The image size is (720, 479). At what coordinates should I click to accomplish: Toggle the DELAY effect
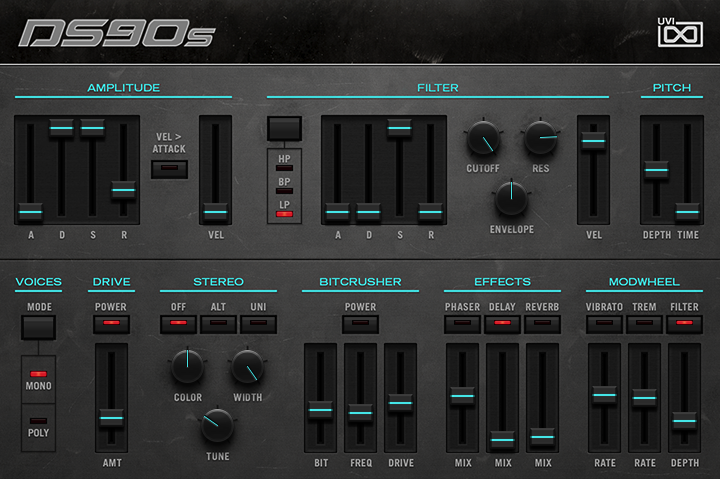coord(502,324)
